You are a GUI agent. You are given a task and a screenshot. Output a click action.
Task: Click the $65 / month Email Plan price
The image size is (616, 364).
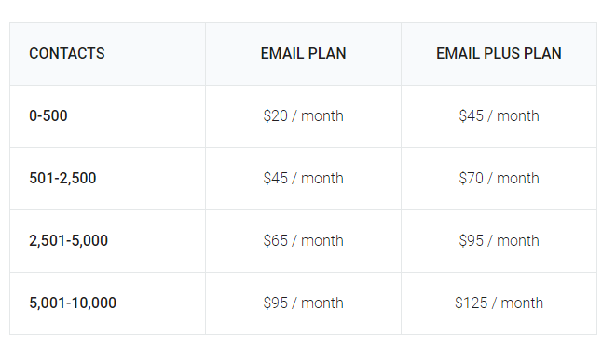(303, 240)
